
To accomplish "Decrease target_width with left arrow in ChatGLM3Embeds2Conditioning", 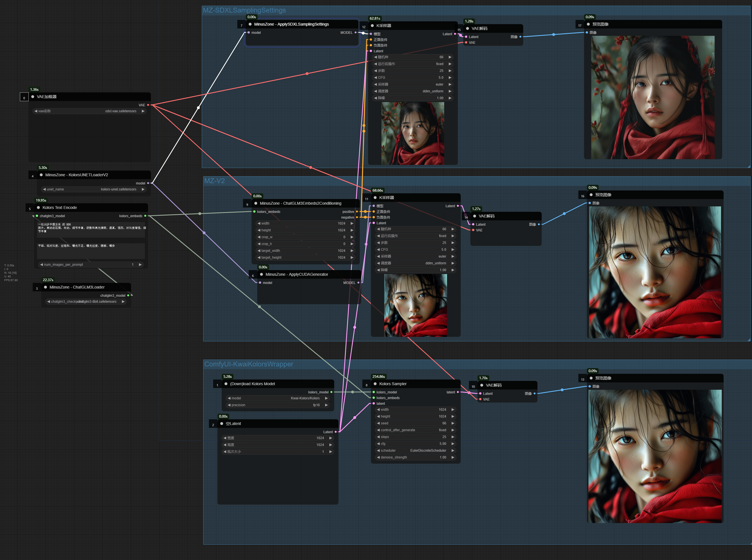I will [x=259, y=251].
